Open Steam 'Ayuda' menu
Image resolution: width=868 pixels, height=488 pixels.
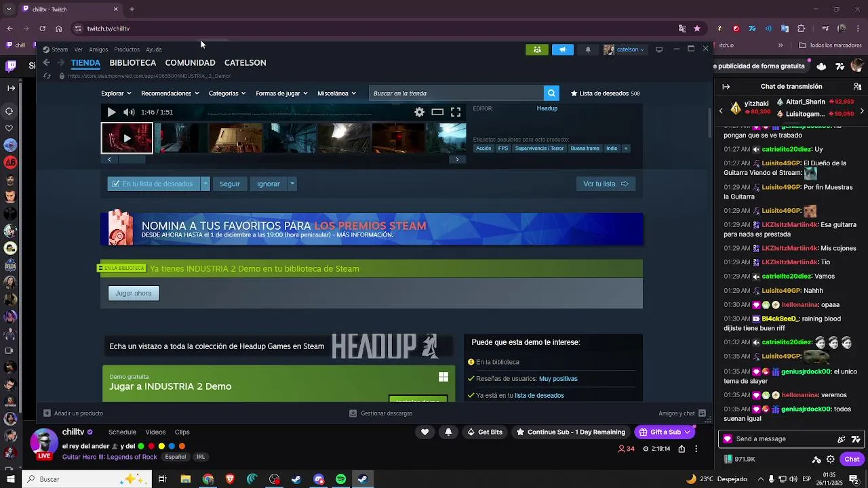(x=154, y=49)
